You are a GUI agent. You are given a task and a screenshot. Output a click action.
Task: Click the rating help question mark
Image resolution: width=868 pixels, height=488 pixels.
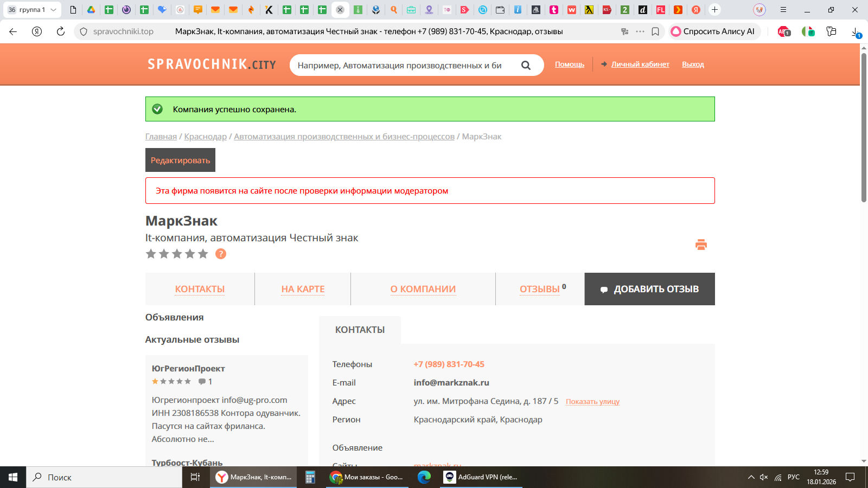pos(221,254)
